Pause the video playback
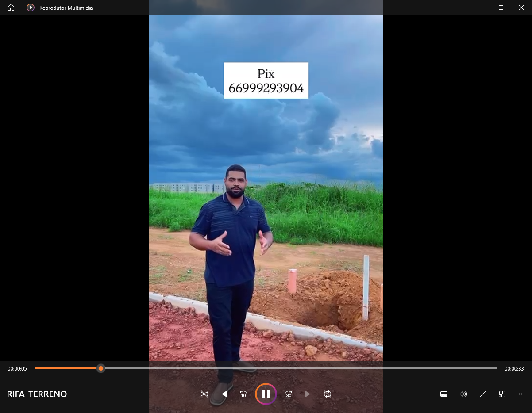Screen dimensions: 532x413 pyautogui.click(x=266, y=394)
